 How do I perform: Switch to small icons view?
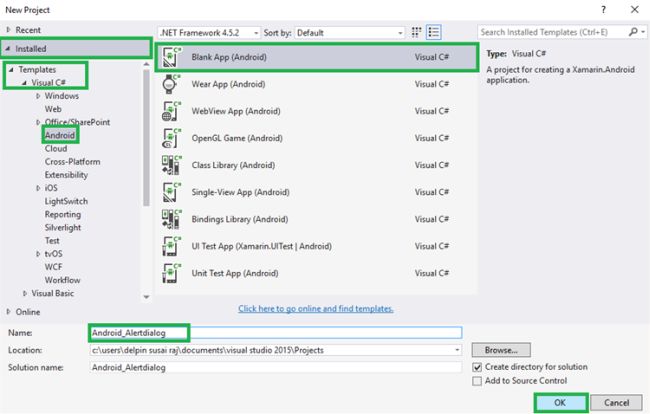point(416,32)
